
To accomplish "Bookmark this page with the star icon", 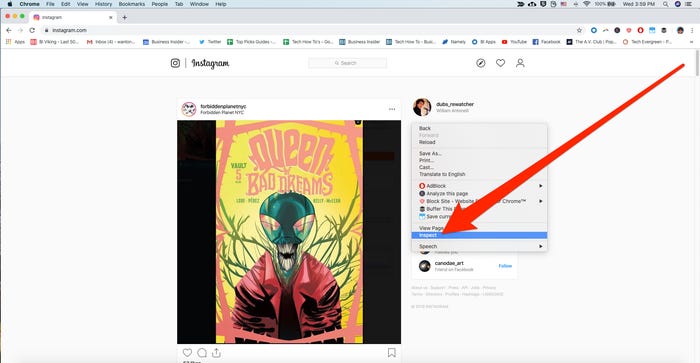I will [579, 30].
